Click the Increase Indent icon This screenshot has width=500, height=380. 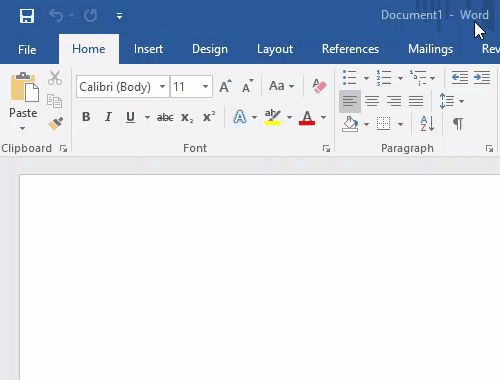pos(482,78)
